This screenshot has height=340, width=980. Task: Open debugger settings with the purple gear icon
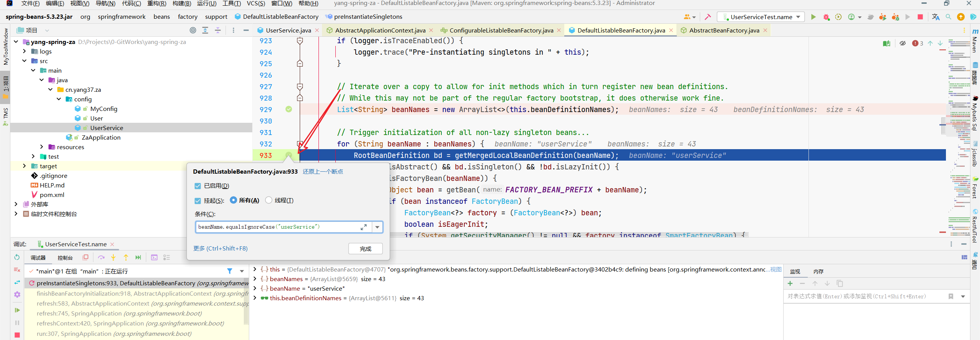click(17, 294)
